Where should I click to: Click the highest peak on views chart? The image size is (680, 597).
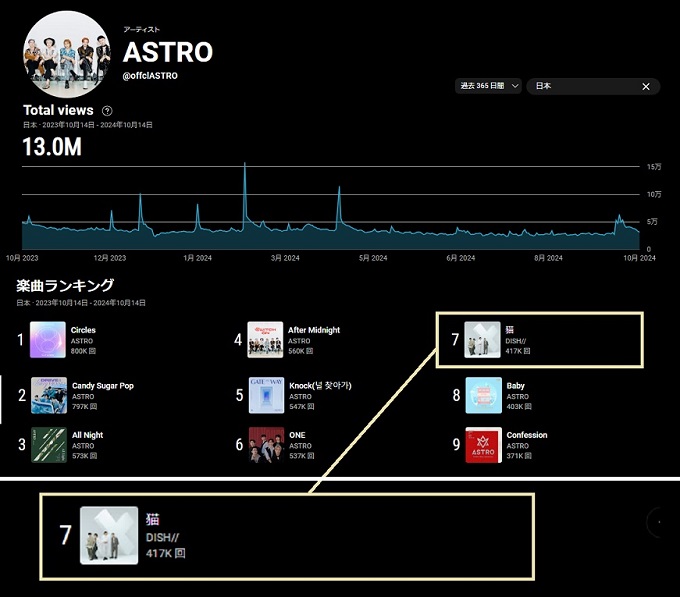tap(245, 165)
